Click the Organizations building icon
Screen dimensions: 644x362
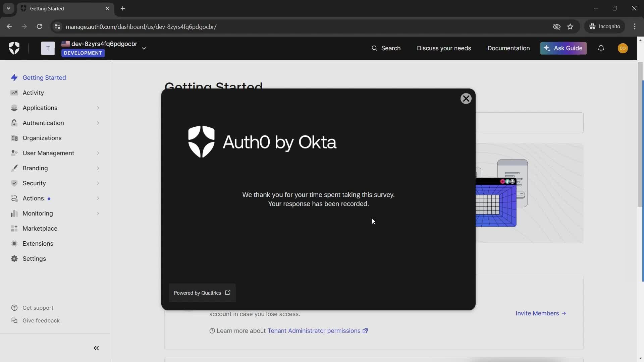pyautogui.click(x=14, y=138)
